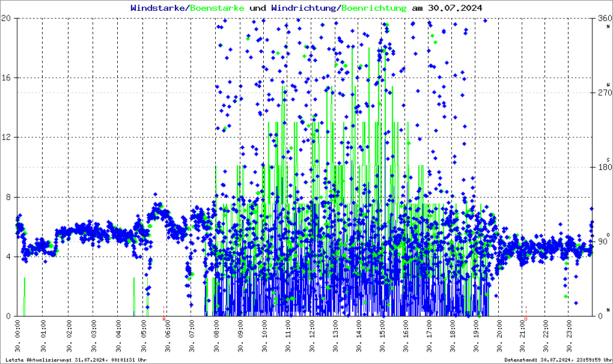Click the compass letter N beside 360

click(608, 26)
